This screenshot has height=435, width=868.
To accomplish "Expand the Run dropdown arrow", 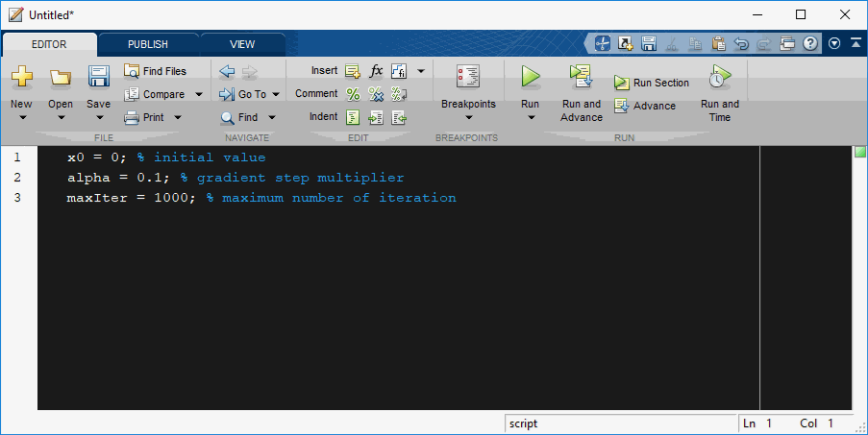I will pos(531,117).
